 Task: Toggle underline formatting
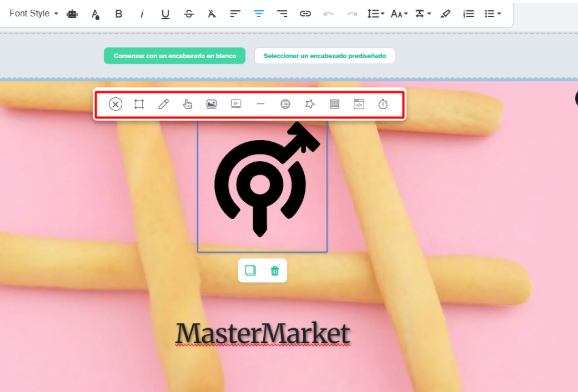[x=165, y=14]
